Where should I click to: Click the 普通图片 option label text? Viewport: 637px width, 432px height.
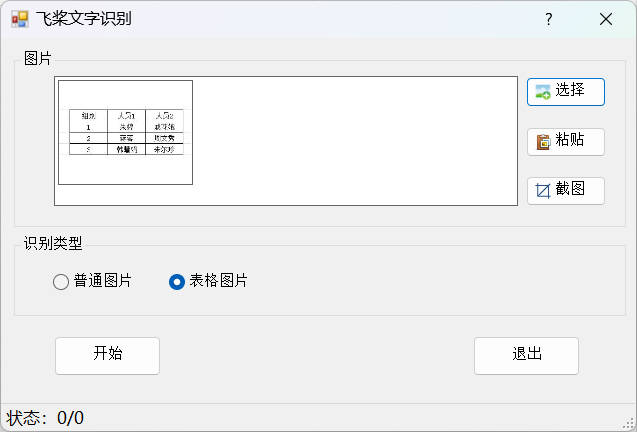coord(103,281)
